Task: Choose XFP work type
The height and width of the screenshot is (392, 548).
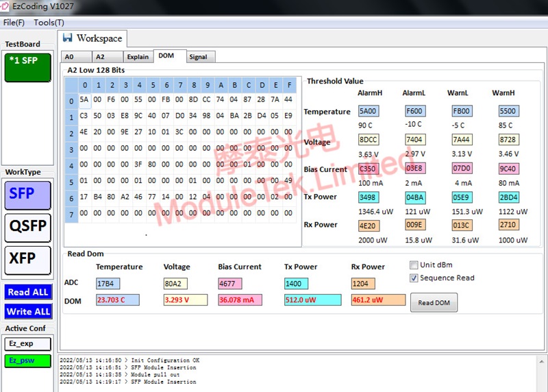Action: click(x=28, y=260)
